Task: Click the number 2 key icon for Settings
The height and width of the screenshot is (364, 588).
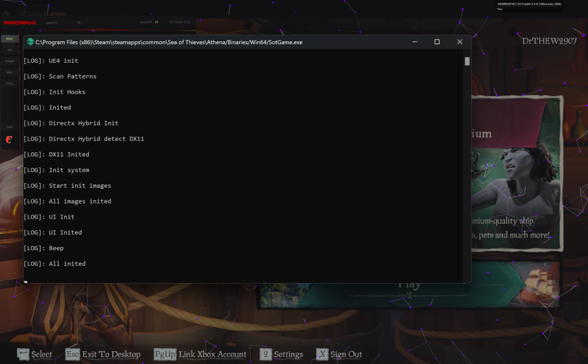Action: click(266, 354)
